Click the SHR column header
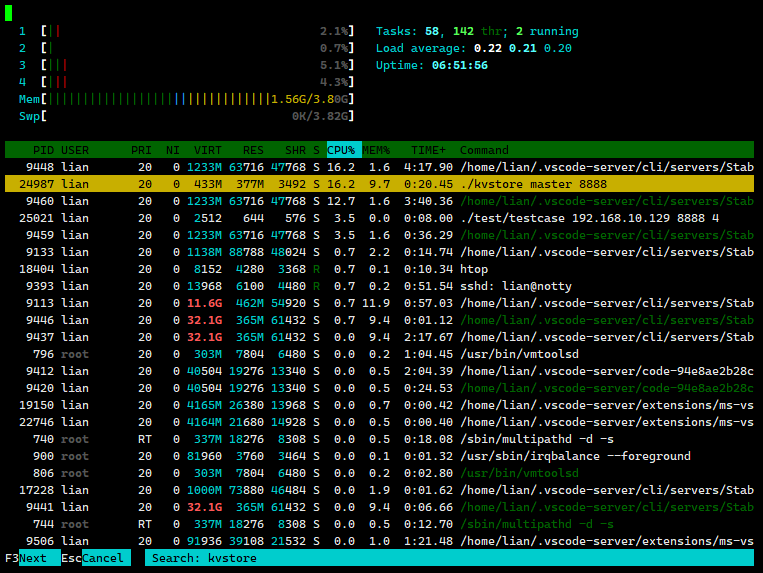763x573 pixels. pyautogui.click(x=294, y=150)
